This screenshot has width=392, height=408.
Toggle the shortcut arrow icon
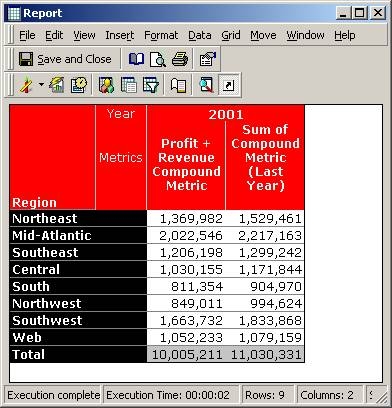[229, 85]
